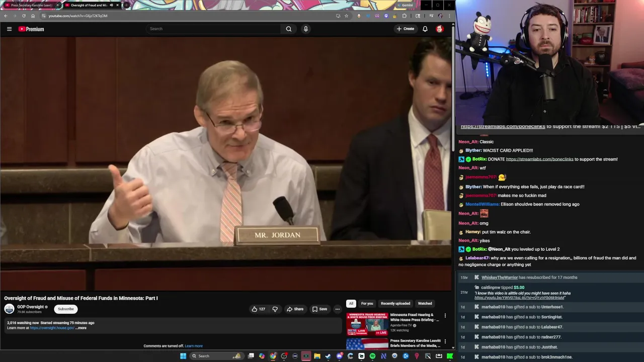
Task: Share the video with Share button
Action: coord(295,309)
